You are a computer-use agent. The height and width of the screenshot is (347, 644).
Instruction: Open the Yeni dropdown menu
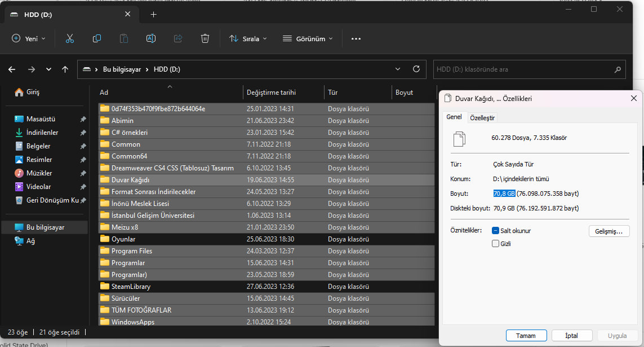click(x=28, y=39)
